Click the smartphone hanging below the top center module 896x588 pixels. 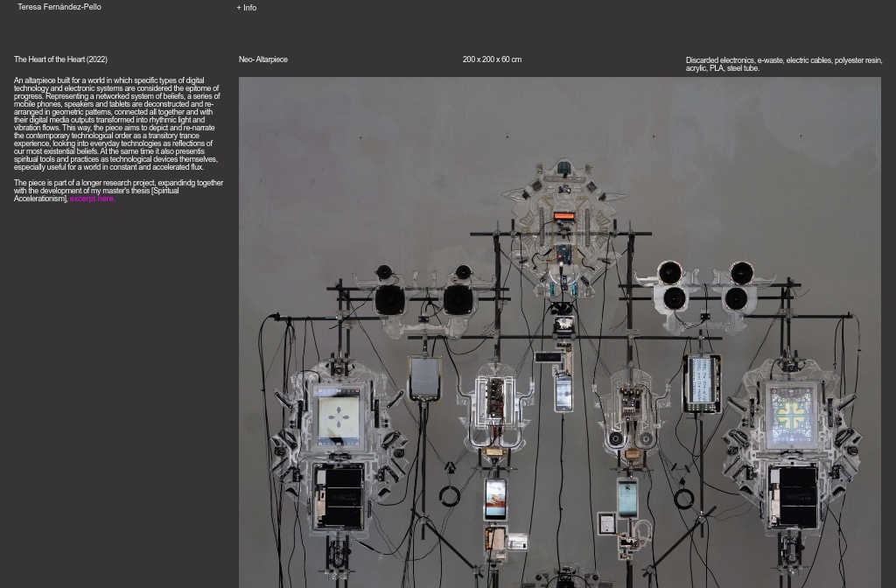(563, 393)
